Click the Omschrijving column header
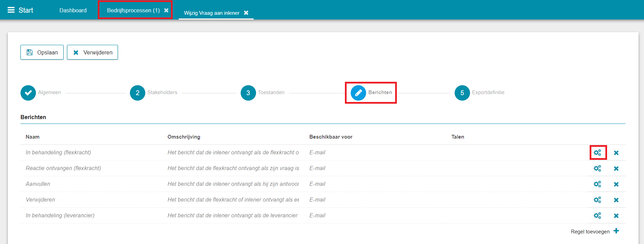Screen dimensions: 644x244 pyautogui.click(x=184, y=137)
